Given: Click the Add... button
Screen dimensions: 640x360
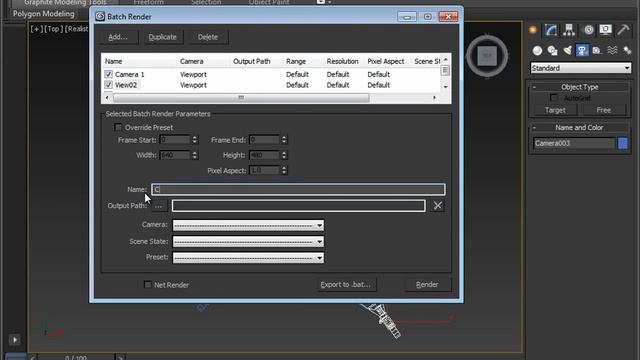Looking at the screenshot, I should point(118,37).
